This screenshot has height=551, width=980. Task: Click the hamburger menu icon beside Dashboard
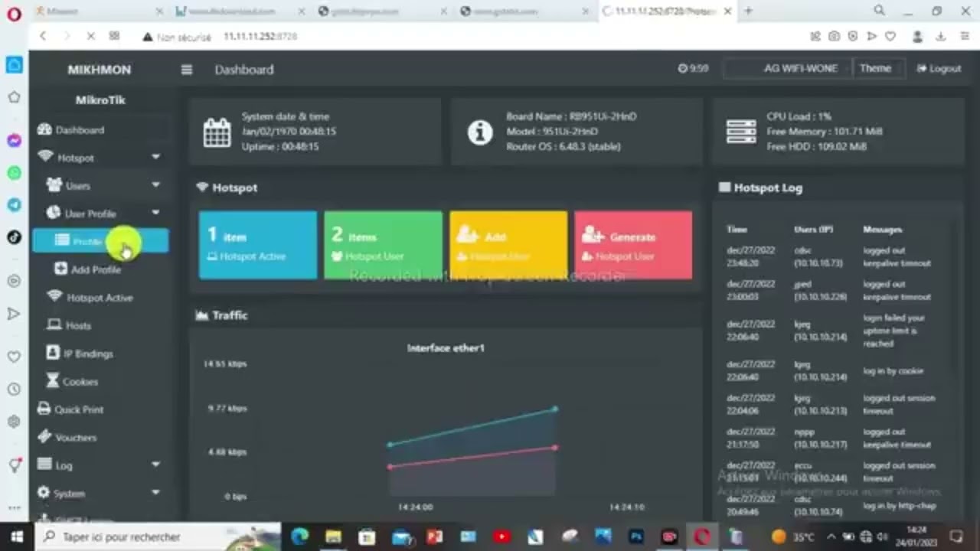(186, 70)
